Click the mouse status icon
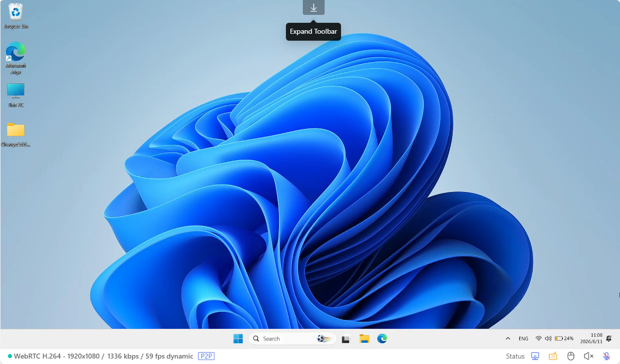Viewport: 620px width, 364px height. coord(571,356)
